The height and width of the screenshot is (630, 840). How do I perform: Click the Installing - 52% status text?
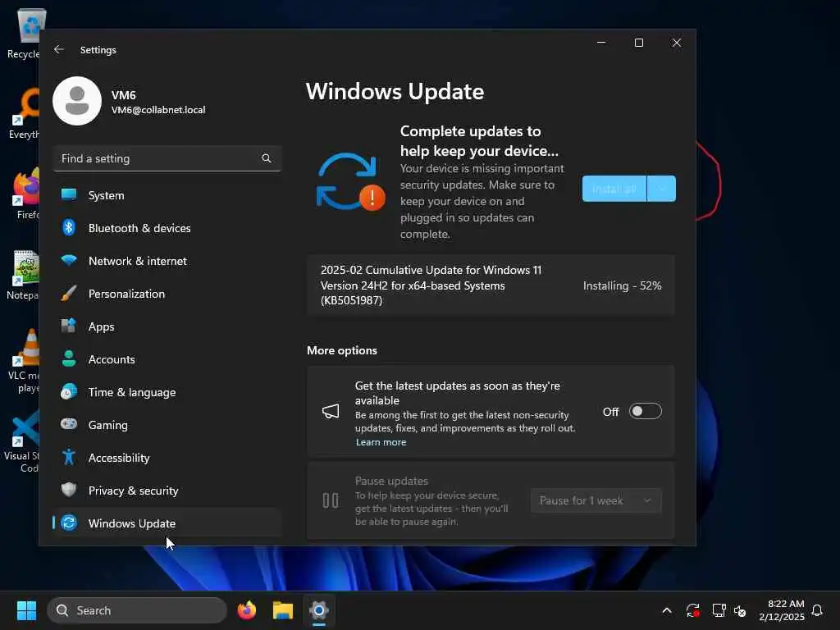[x=622, y=285]
